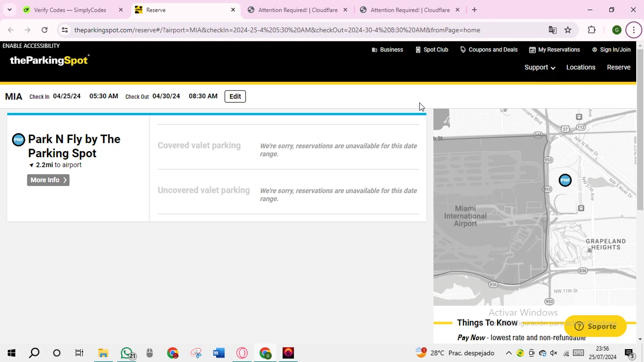Open the Opera browser from the taskbar
The height and width of the screenshot is (362, 644).
[242, 353]
